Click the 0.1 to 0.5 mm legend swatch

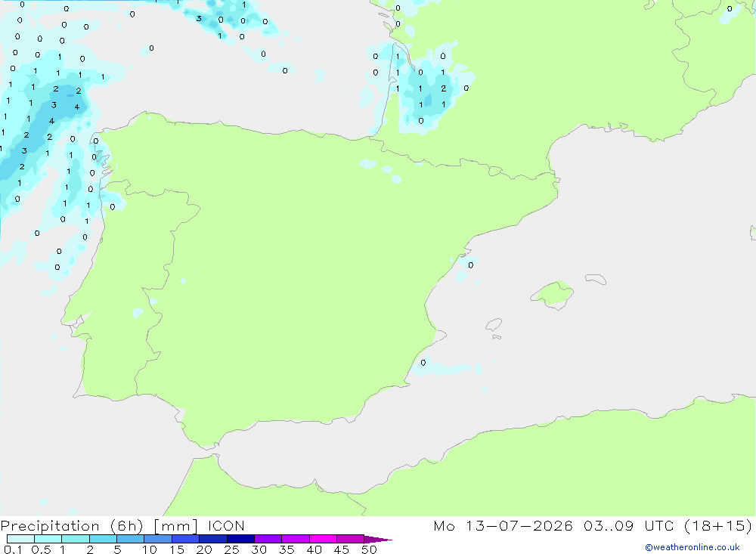click(20, 539)
